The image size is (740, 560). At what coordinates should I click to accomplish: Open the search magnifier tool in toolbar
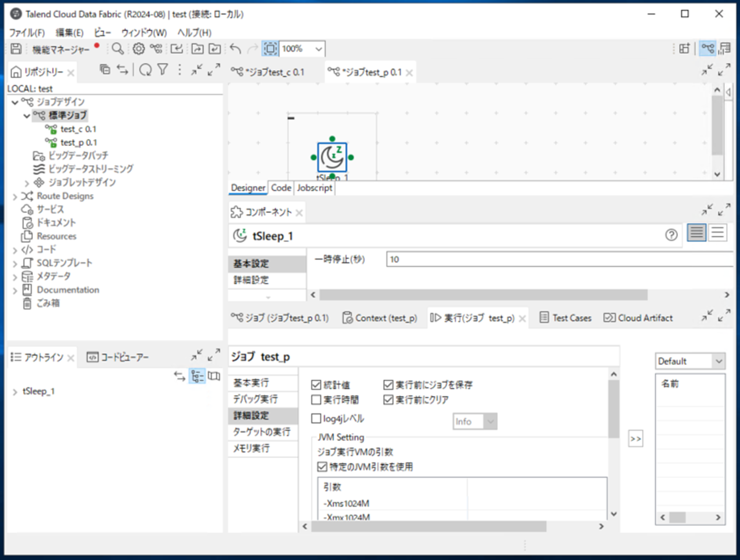click(x=118, y=49)
